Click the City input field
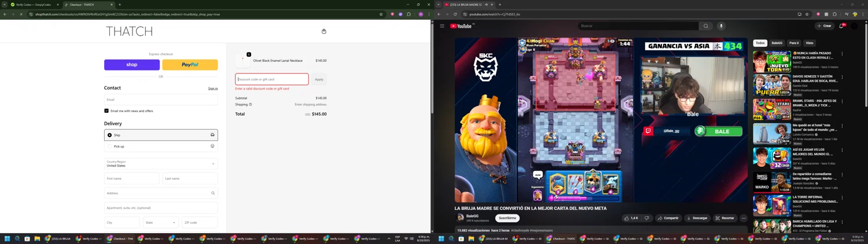 (x=122, y=222)
